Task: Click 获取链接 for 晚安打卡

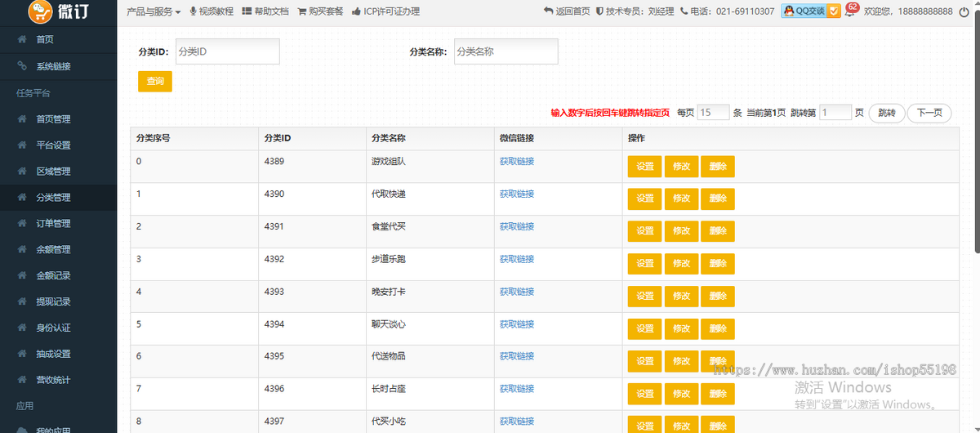Action: [517, 292]
